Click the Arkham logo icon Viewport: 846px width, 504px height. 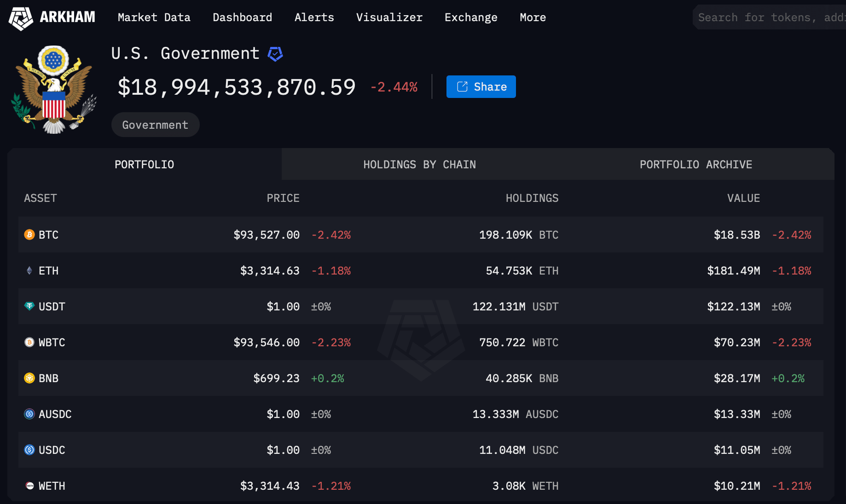pyautogui.click(x=21, y=18)
